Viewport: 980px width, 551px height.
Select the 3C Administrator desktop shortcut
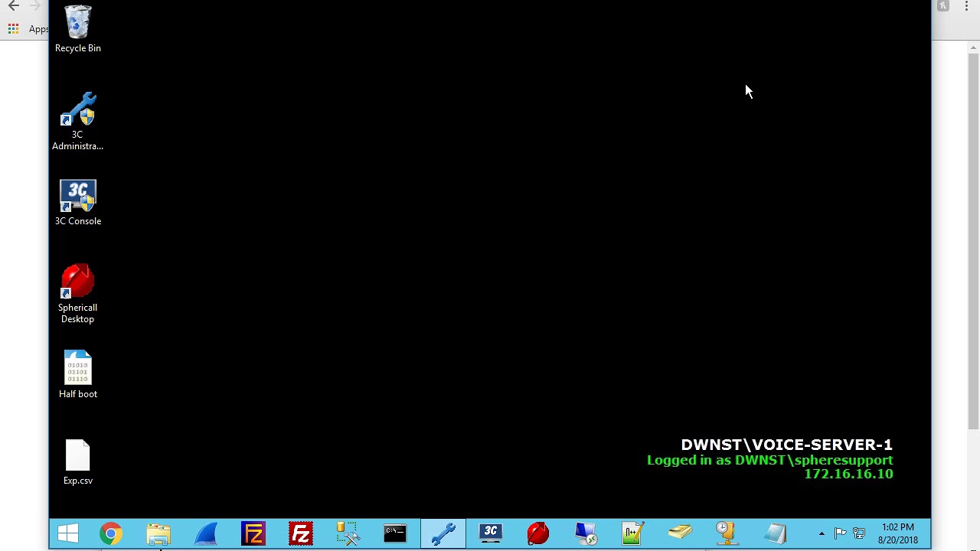tap(77, 122)
